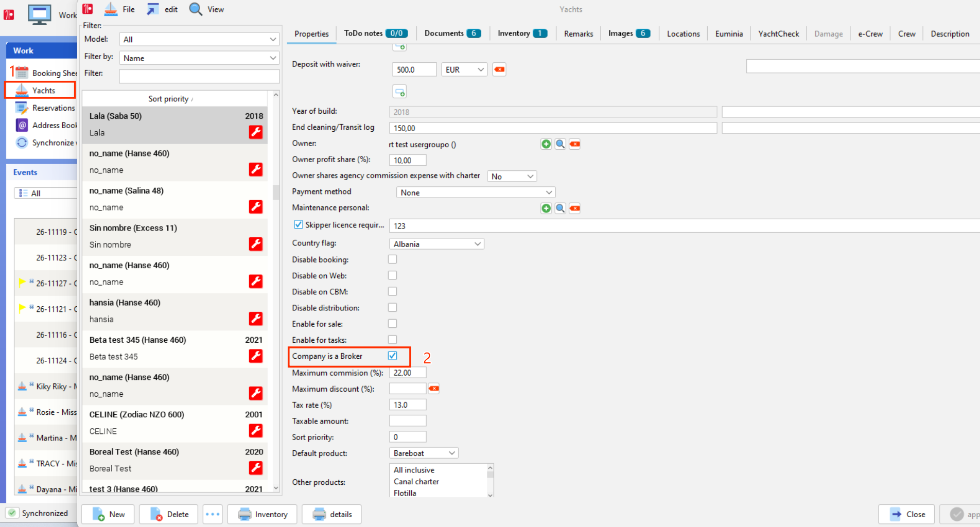Viewport: 980px width, 527px height.
Task: Remove Maintenance personal with red delete icon
Action: pyautogui.click(x=575, y=208)
